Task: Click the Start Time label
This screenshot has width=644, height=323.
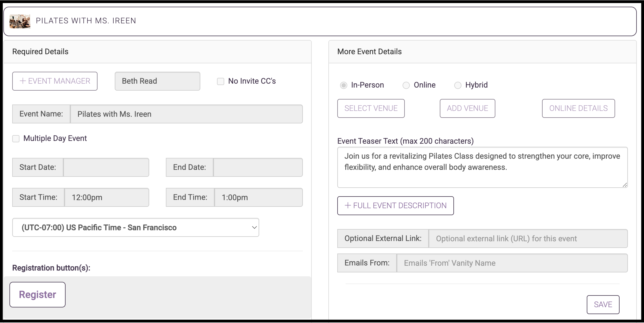Action: coord(38,197)
